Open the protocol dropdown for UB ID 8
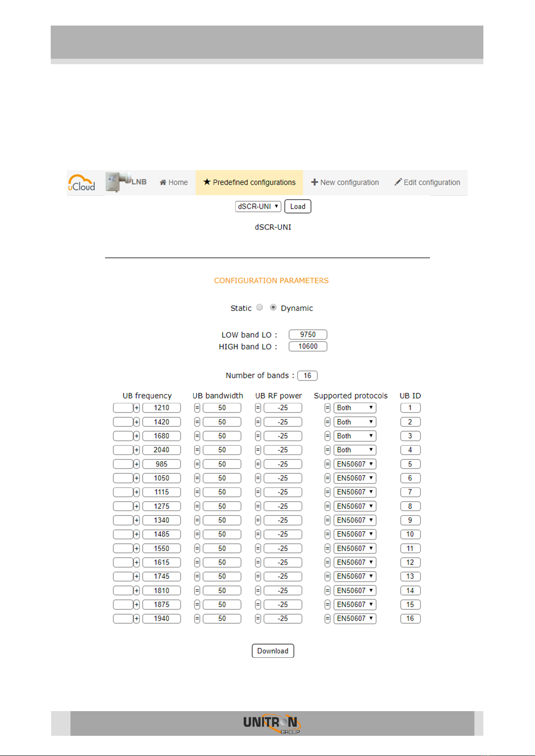Image resolution: width=535 pixels, height=756 pixels. pos(355,507)
